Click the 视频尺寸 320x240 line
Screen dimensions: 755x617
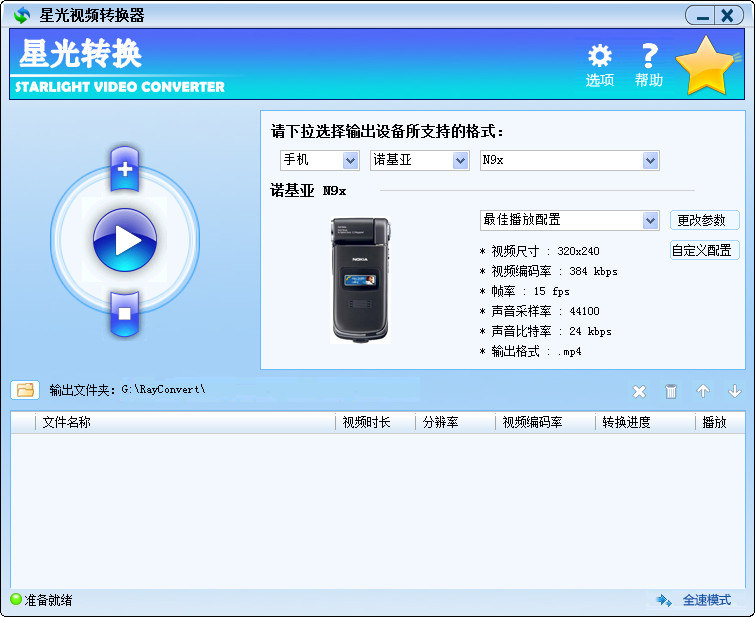(x=540, y=251)
